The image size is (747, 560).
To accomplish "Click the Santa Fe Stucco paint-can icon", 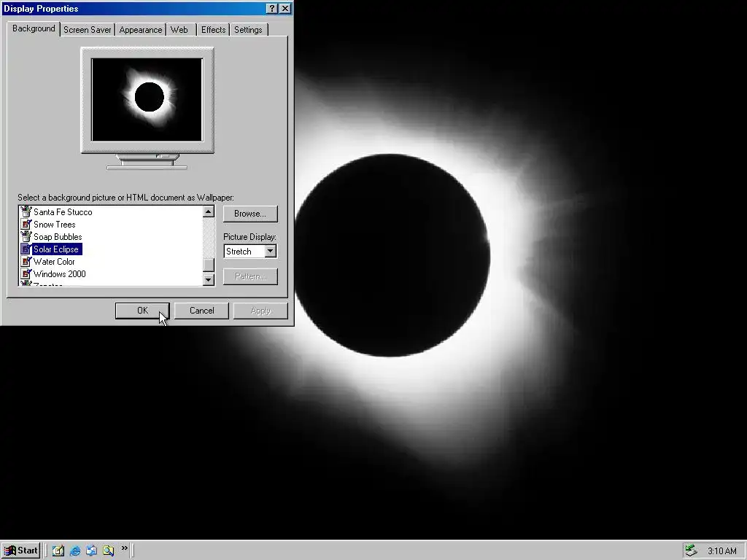I will (x=26, y=211).
